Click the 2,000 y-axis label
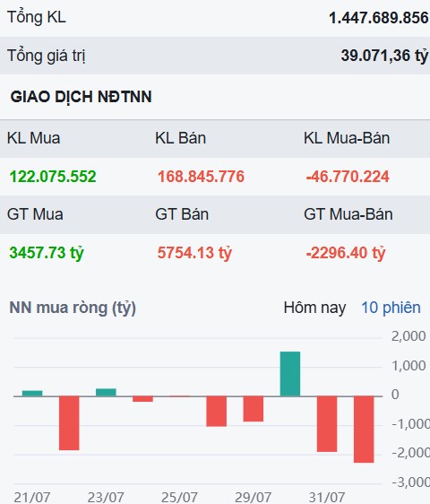 (408, 336)
